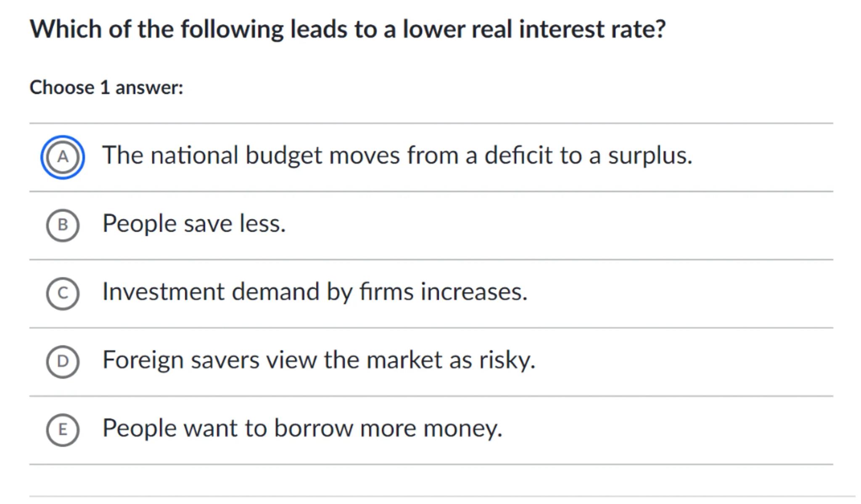Select radio button C
Viewport: 861px width, 504px height.
tap(63, 294)
